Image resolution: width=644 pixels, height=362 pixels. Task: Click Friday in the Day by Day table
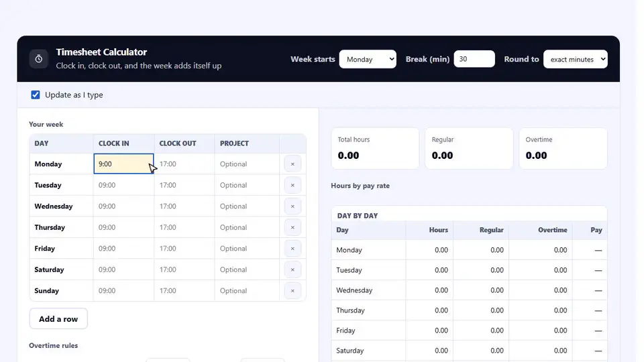[x=345, y=330]
